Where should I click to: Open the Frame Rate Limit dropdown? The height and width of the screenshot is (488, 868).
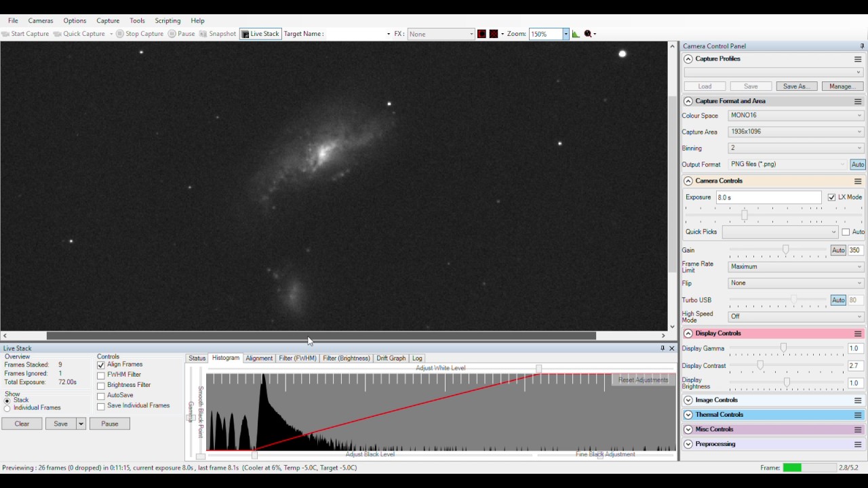click(796, 267)
